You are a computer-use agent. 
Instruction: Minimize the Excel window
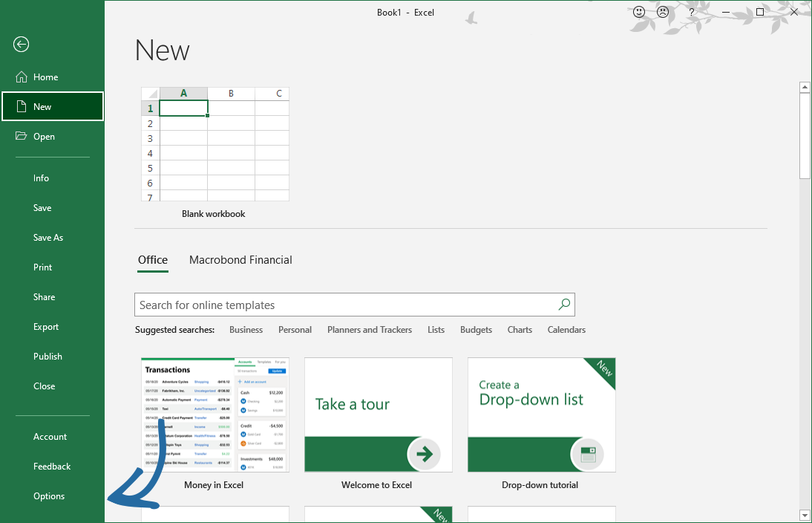pyautogui.click(x=725, y=12)
